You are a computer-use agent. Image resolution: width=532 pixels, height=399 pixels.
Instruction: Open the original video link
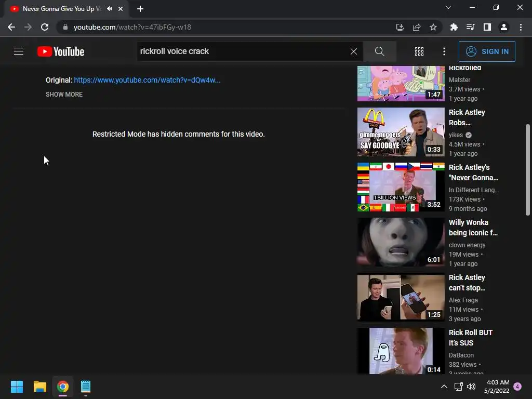[147, 80]
